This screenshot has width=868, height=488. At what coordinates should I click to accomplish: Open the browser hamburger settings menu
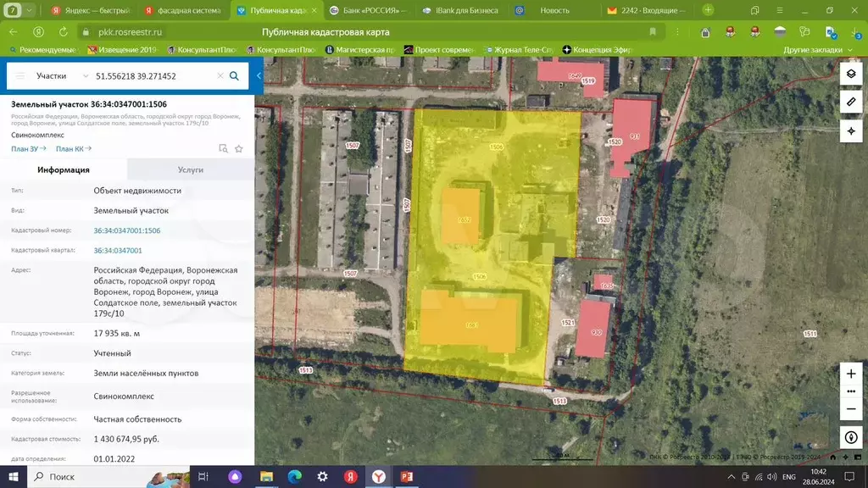click(780, 10)
